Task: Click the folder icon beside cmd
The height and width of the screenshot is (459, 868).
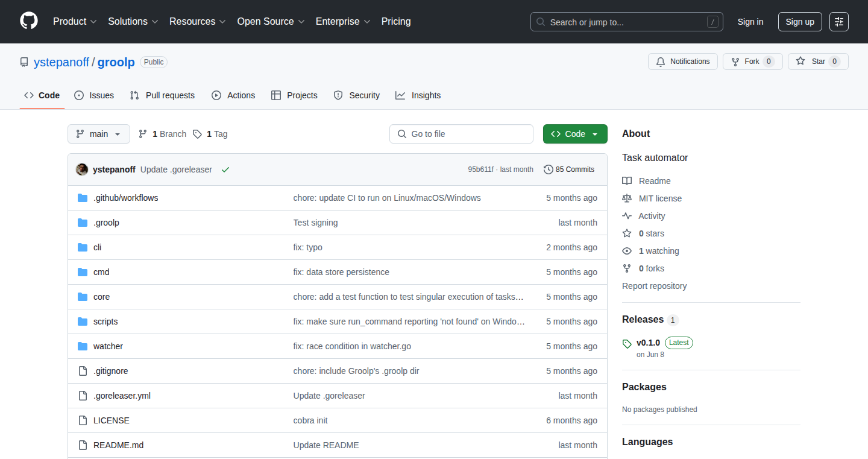Action: tap(83, 272)
